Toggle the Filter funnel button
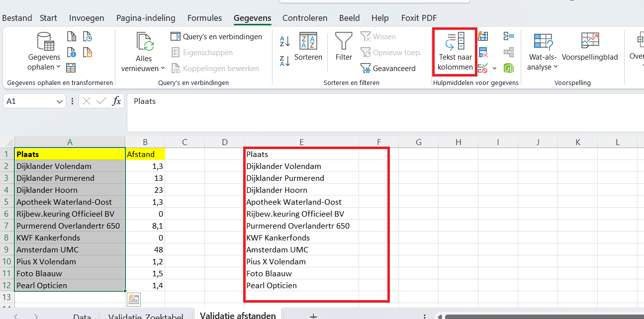 click(x=344, y=47)
